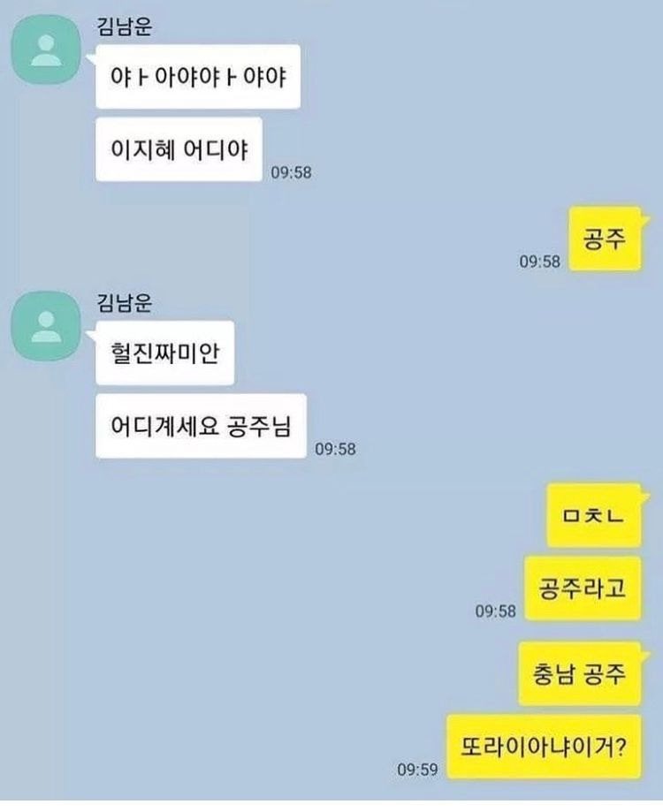Click the 09:59 timestamp beside last message

(x=417, y=769)
